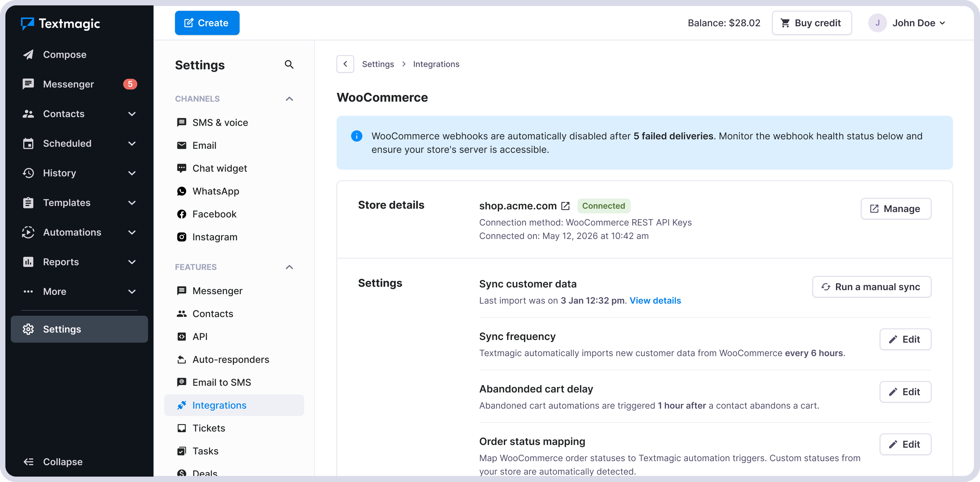The image size is (980, 482).
Task: Click the blue info icon in webhook notice
Action: [356, 136]
